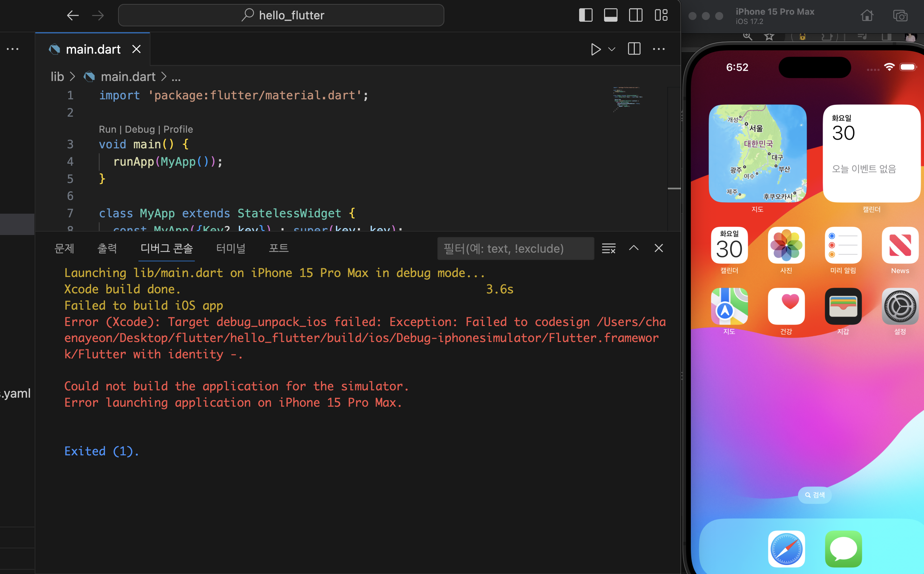Toggle the secondary side bar layout icon

pyautogui.click(x=636, y=15)
